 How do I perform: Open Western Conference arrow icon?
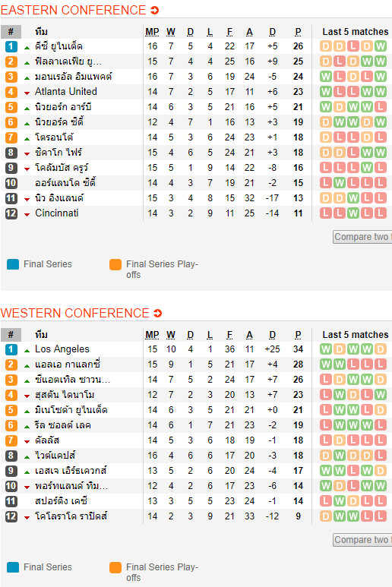[x=157, y=314]
